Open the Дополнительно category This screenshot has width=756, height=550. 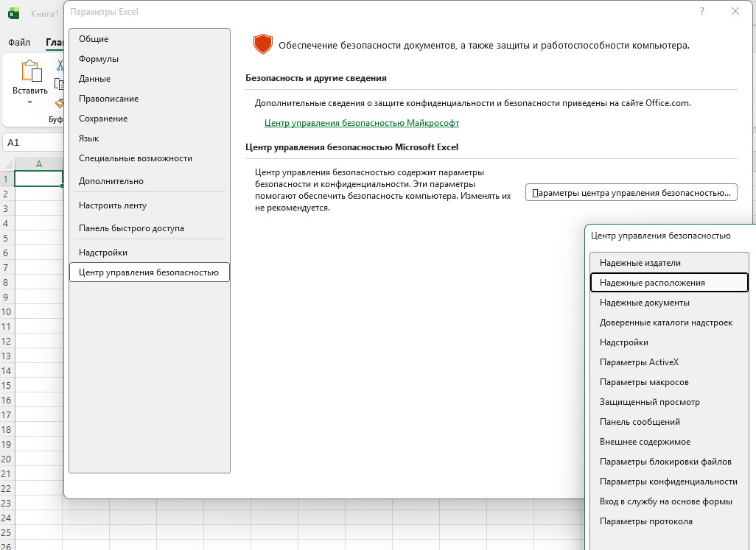(150, 181)
